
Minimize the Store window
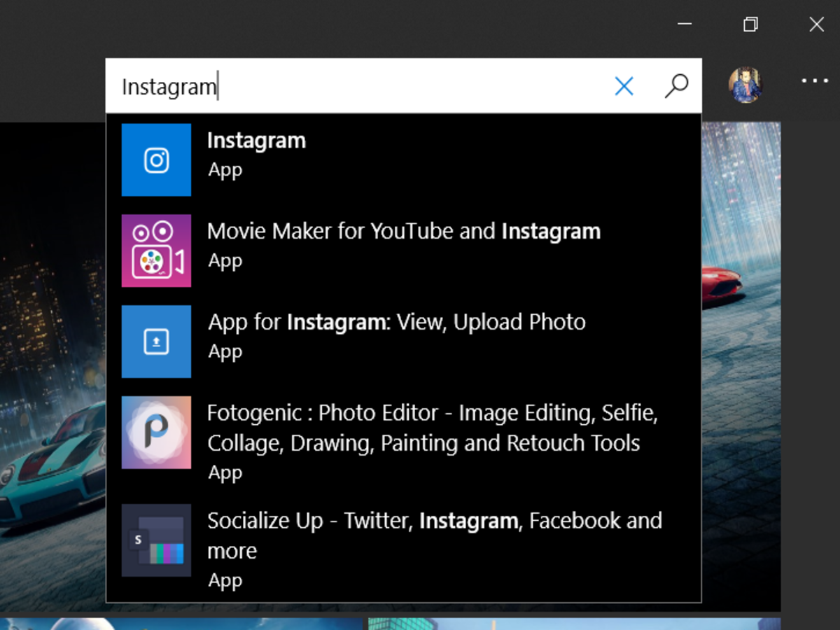tap(685, 24)
